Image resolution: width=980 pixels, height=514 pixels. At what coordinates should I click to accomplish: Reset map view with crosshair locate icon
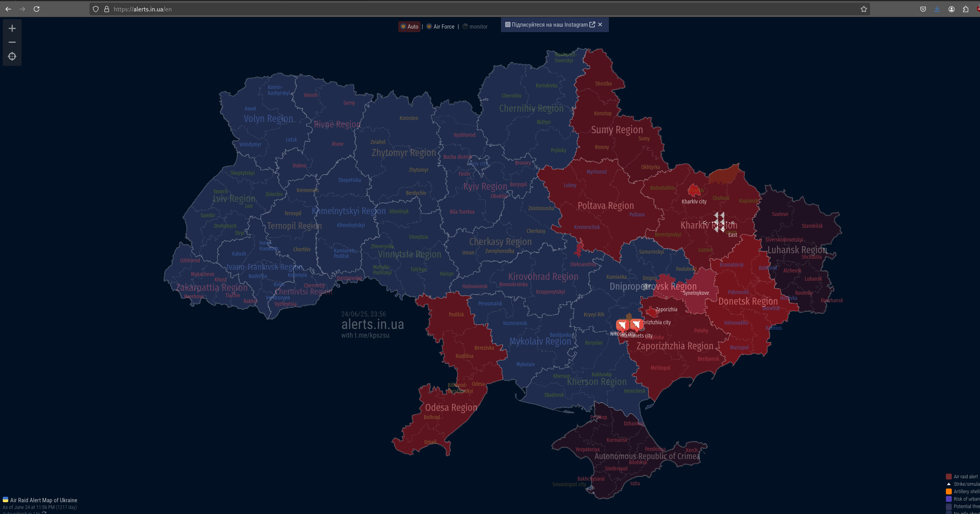12,56
